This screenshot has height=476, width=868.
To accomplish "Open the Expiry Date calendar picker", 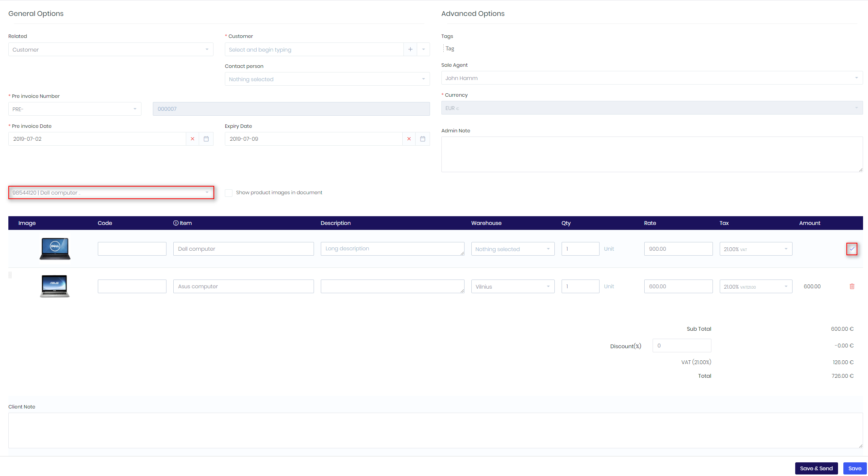I will click(422, 139).
